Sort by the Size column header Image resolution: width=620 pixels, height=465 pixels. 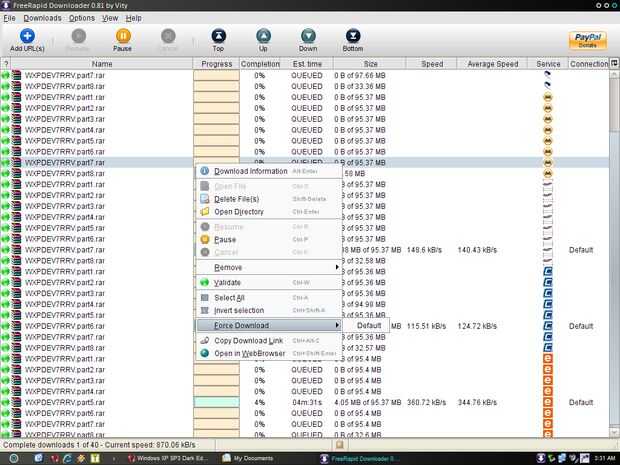coord(370,64)
